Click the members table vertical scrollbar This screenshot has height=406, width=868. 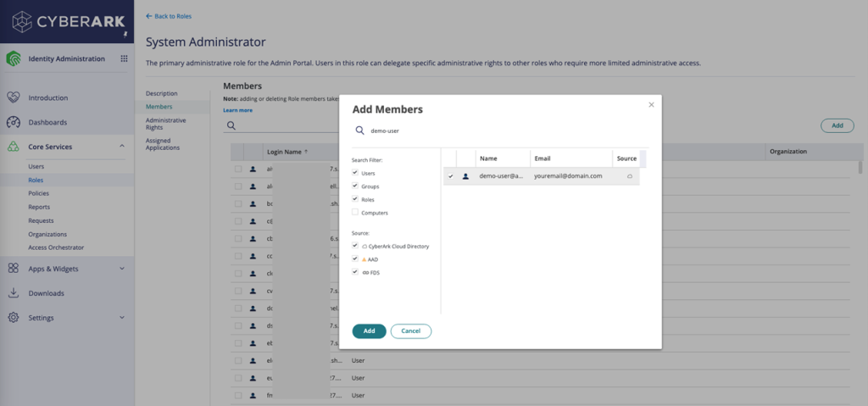tap(860, 167)
